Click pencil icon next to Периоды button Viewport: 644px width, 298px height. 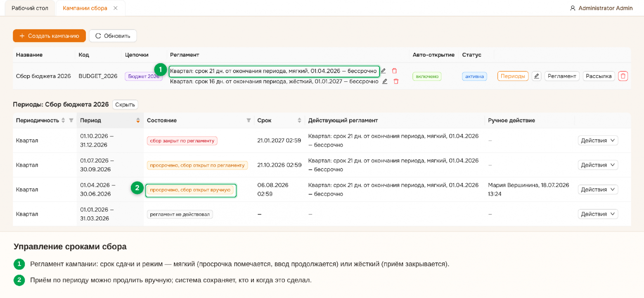click(536, 76)
